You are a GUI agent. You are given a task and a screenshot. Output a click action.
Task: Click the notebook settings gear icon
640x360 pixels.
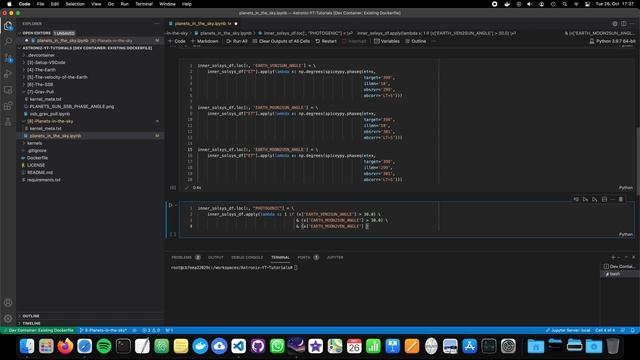pos(615,24)
